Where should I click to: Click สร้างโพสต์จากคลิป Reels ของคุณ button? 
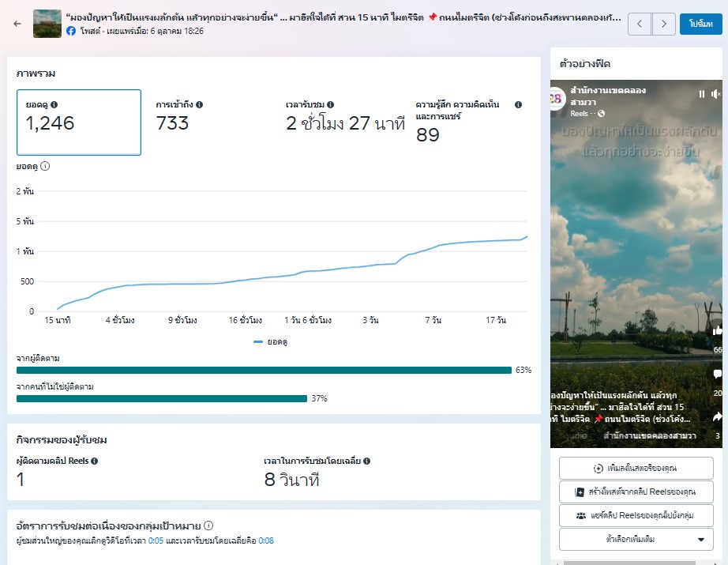pyautogui.click(x=636, y=492)
